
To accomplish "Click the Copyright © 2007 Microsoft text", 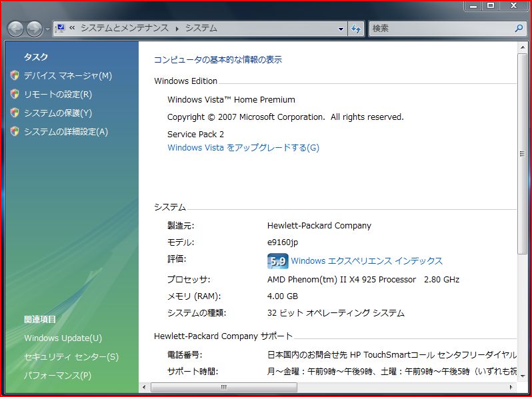I will point(285,117).
